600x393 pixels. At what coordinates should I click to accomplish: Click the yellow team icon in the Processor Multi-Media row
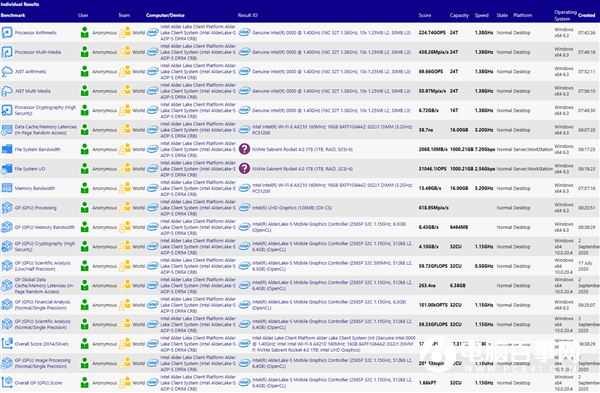coord(124,52)
